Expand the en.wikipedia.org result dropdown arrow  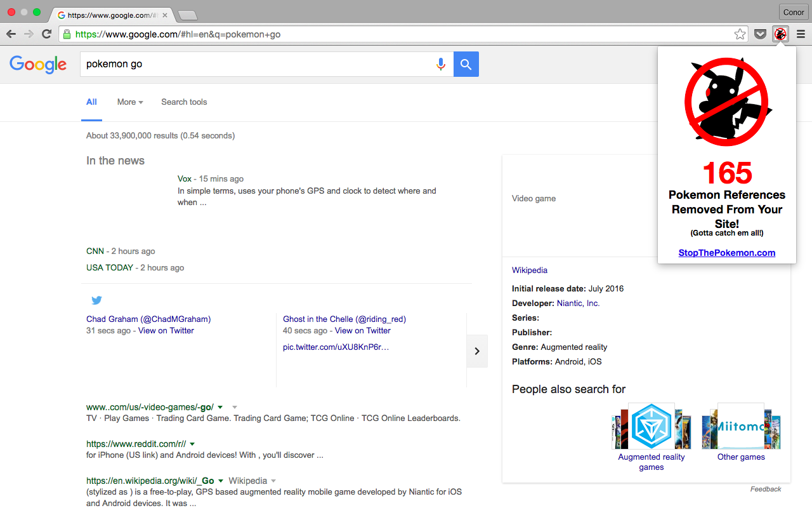[x=220, y=481]
